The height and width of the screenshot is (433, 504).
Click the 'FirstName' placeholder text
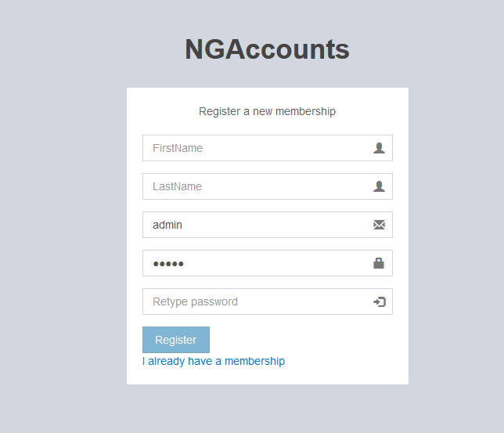pyautogui.click(x=178, y=148)
